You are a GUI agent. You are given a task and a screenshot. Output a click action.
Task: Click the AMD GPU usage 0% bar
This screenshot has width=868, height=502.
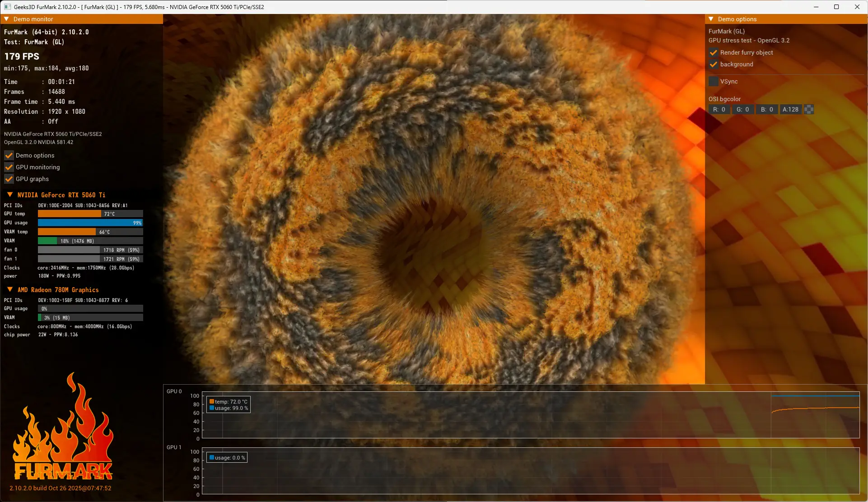pyautogui.click(x=90, y=309)
